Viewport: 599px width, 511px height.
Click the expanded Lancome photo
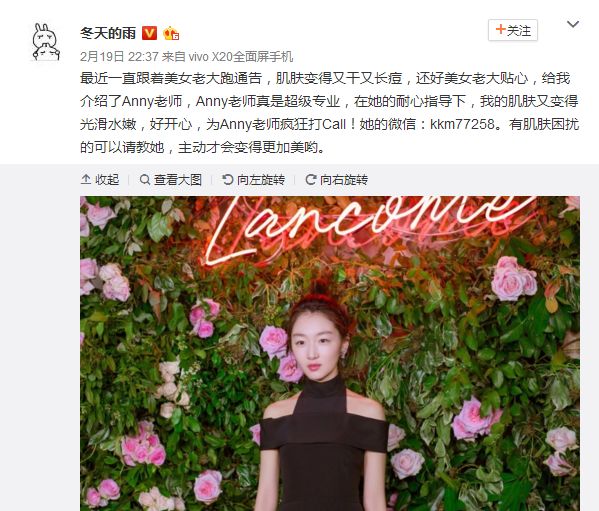[330, 354]
